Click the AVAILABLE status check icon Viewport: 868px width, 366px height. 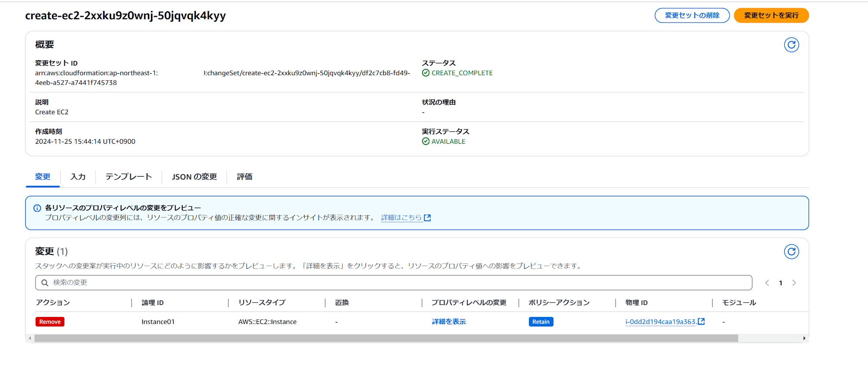[x=426, y=141]
